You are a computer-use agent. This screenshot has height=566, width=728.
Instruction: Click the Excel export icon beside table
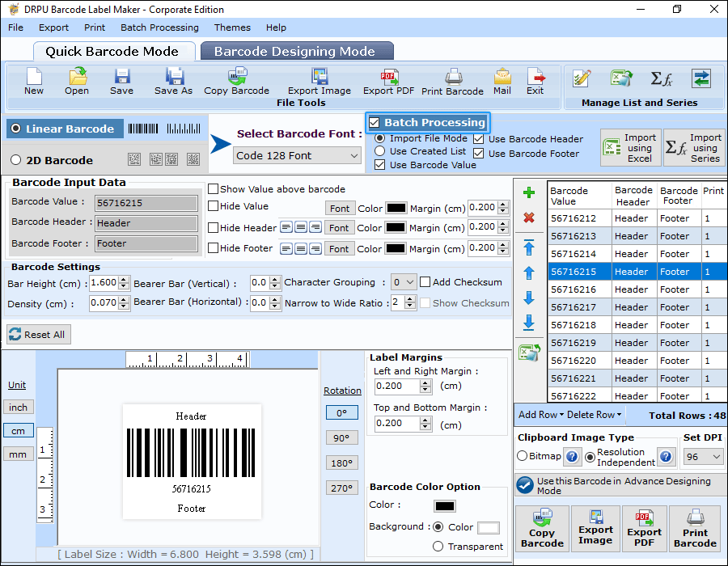point(529,353)
